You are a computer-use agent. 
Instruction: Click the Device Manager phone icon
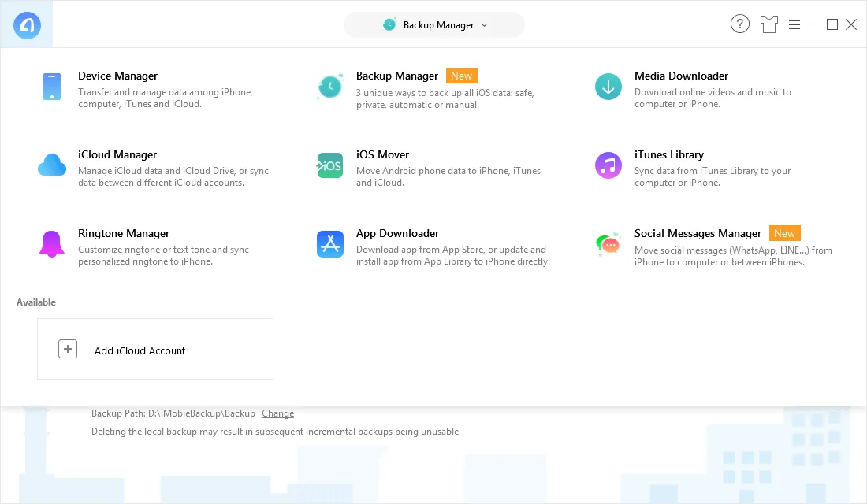(x=52, y=87)
